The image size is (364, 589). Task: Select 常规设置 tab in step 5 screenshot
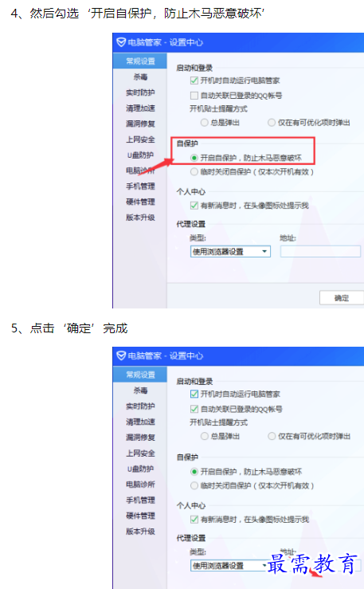(140, 375)
